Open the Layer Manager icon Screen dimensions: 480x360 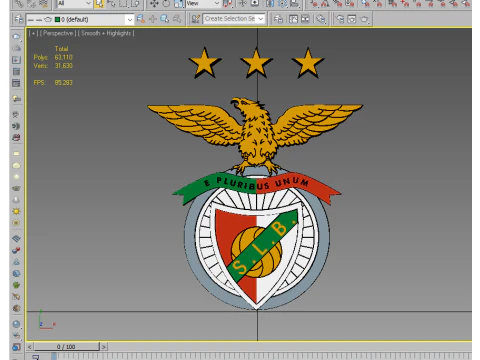tap(19, 19)
